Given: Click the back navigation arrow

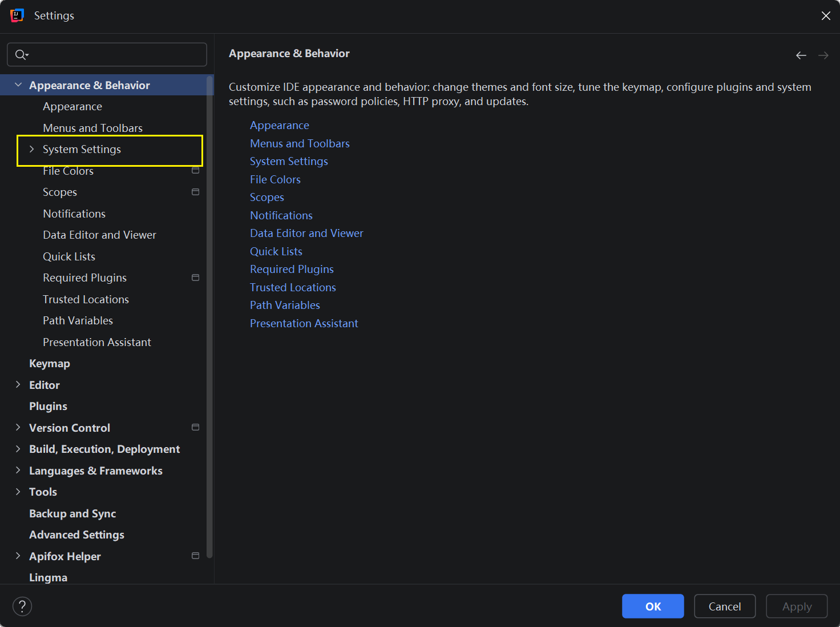Looking at the screenshot, I should [801, 55].
